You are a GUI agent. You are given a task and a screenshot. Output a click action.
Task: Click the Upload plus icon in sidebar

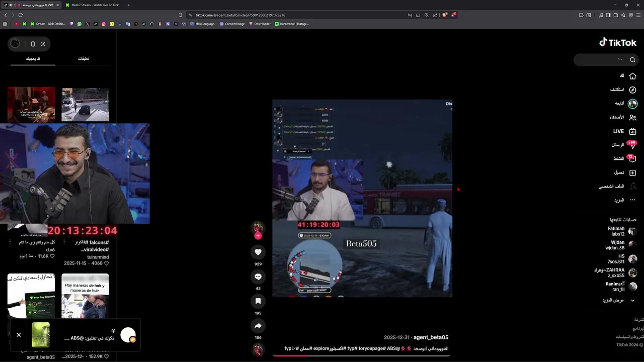coord(632,172)
